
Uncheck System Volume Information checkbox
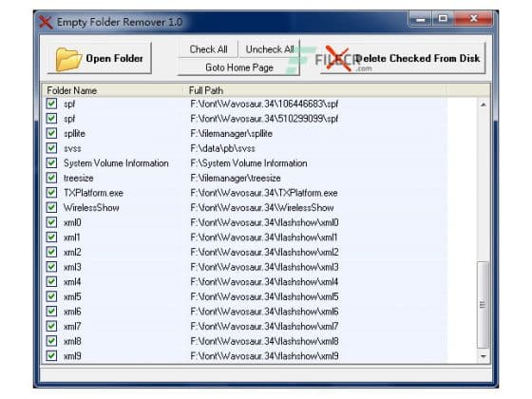[x=51, y=162]
